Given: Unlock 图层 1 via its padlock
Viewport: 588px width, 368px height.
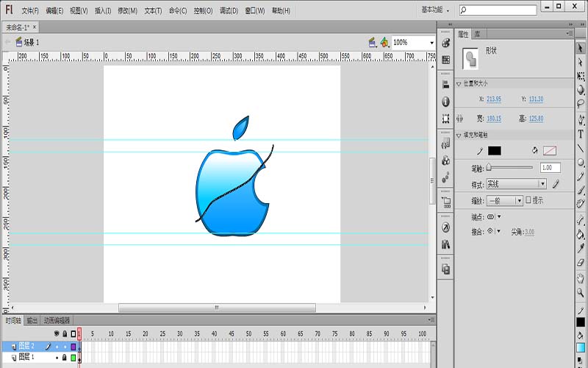Looking at the screenshot, I should (65, 357).
